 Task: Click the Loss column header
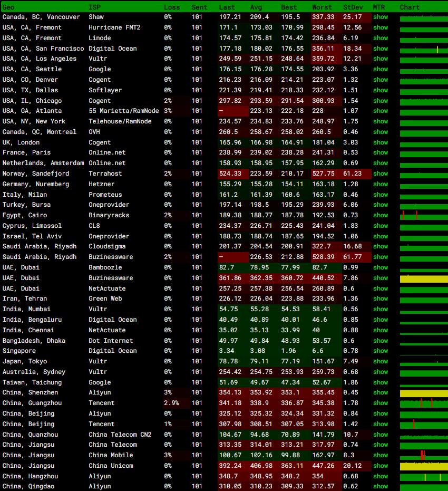[172, 7]
